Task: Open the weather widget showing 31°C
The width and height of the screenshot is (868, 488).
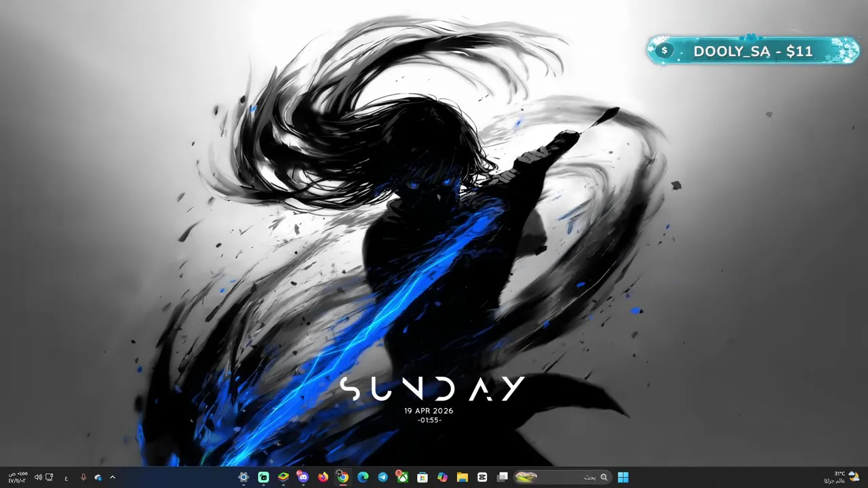Action: click(841, 477)
